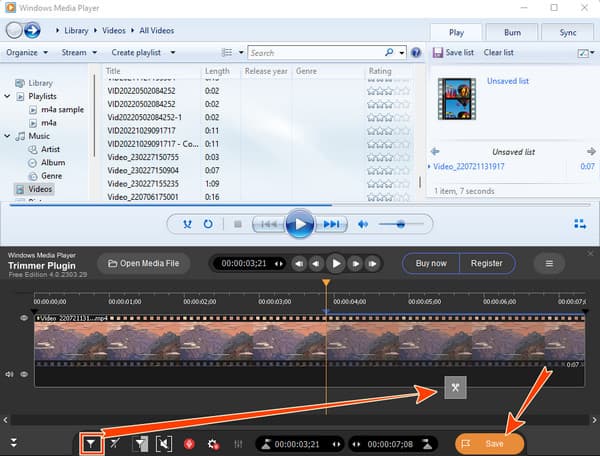The height and width of the screenshot is (456, 600).
Task: Click the trim marker icon in bottom toolbar
Action: [92, 443]
